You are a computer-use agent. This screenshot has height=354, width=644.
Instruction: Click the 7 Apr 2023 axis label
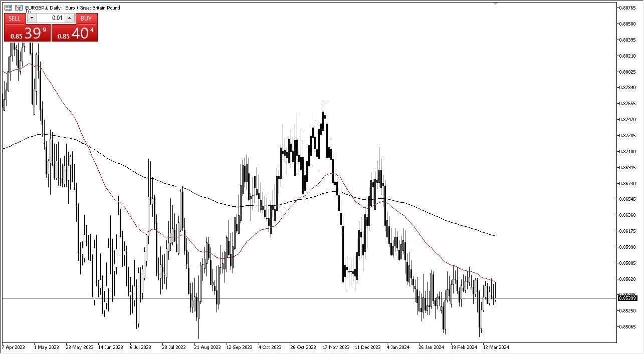[13, 347]
